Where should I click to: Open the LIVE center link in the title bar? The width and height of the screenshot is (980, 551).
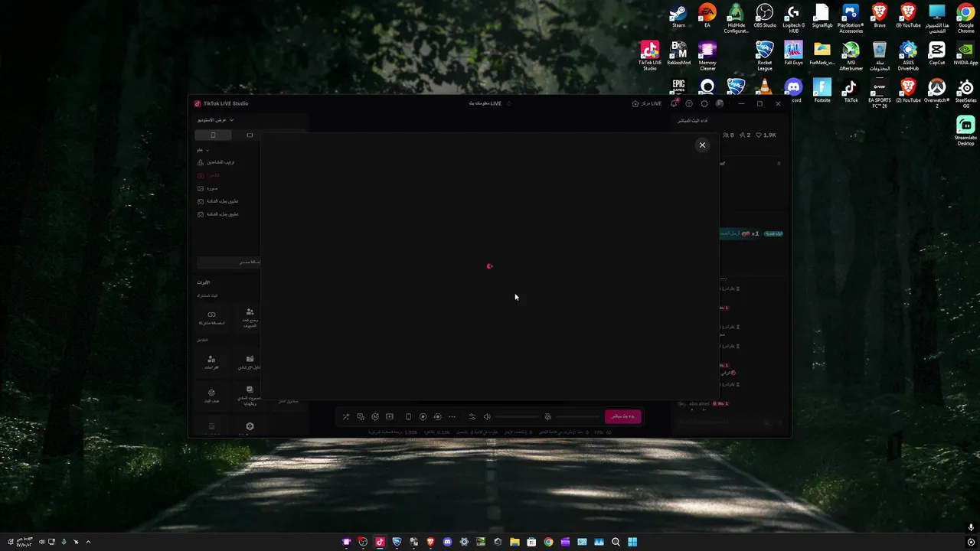point(647,103)
